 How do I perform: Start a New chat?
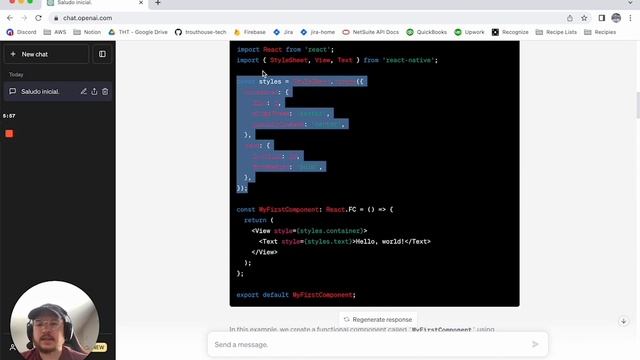point(46,54)
